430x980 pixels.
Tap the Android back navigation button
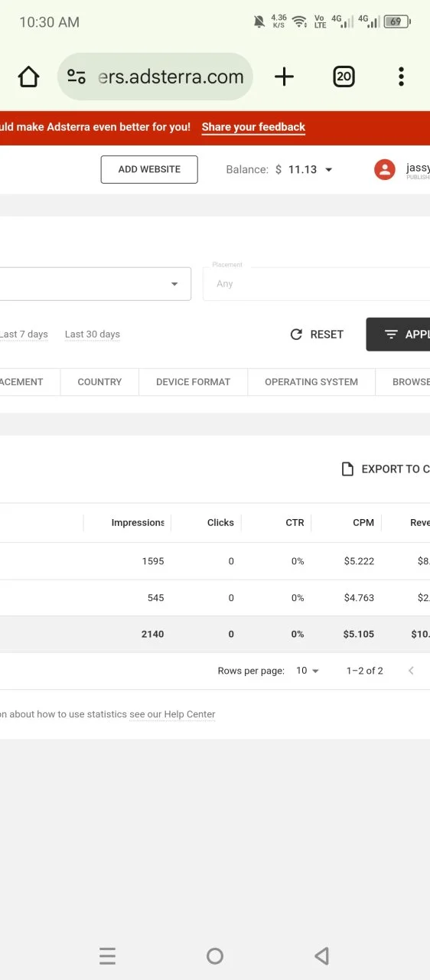(322, 955)
